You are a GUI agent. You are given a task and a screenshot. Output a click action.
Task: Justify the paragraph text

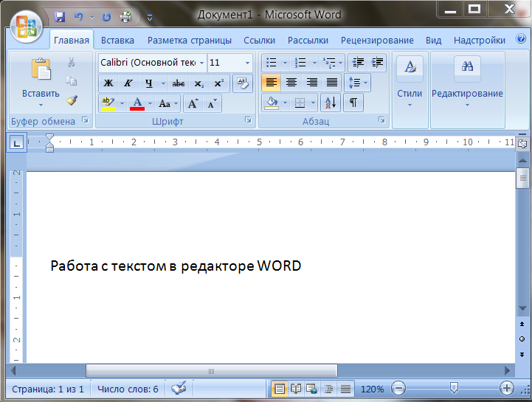332,83
